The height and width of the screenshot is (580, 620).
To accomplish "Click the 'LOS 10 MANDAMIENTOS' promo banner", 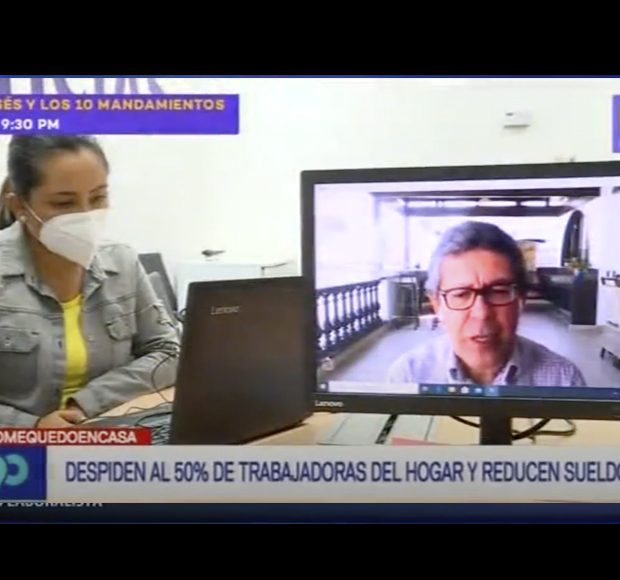I will coord(119,114).
